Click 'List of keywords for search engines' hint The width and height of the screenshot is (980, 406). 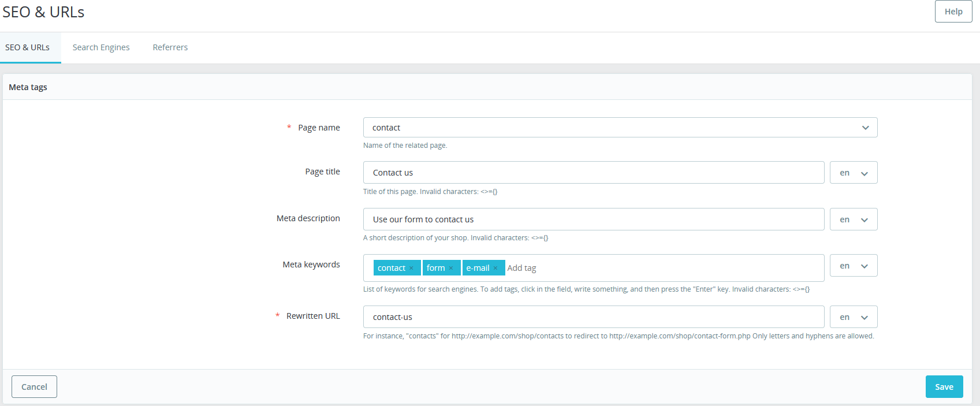coord(586,289)
